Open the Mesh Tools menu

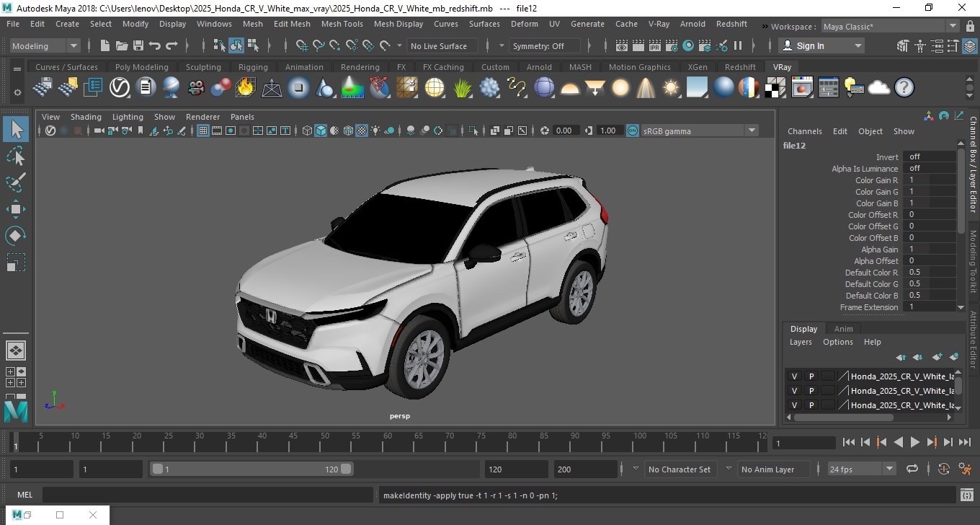coord(342,24)
